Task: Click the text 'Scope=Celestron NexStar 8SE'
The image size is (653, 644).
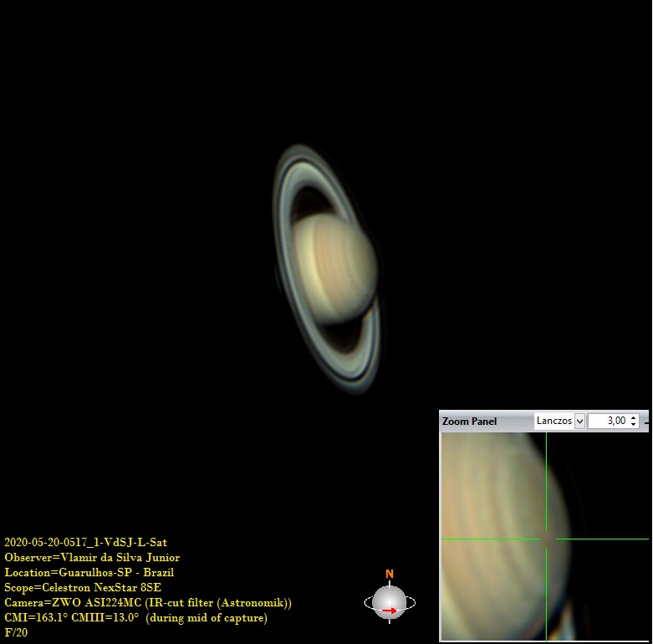Action: [x=83, y=587]
